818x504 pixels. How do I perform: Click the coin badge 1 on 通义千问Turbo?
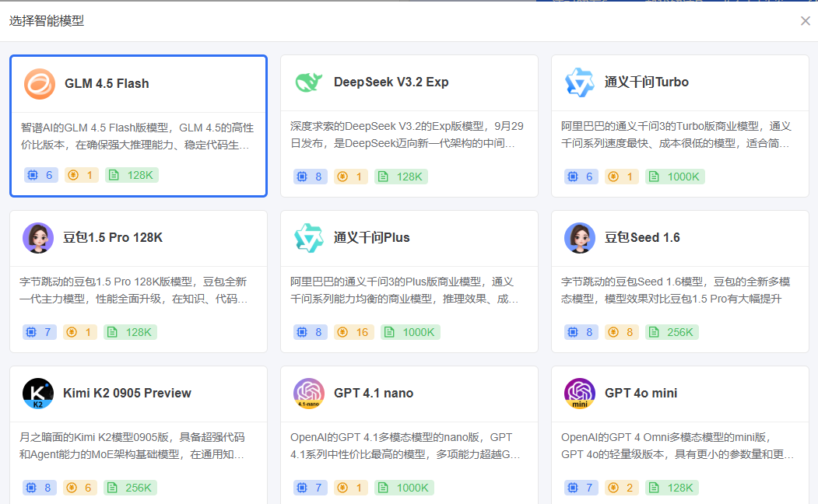tap(622, 177)
